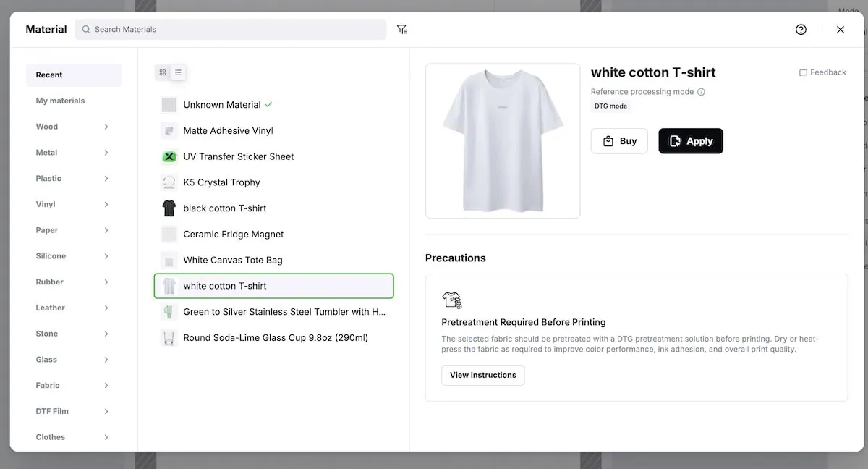
Task: Click the white cotton T-shirt row icon
Action: pyautogui.click(x=169, y=286)
